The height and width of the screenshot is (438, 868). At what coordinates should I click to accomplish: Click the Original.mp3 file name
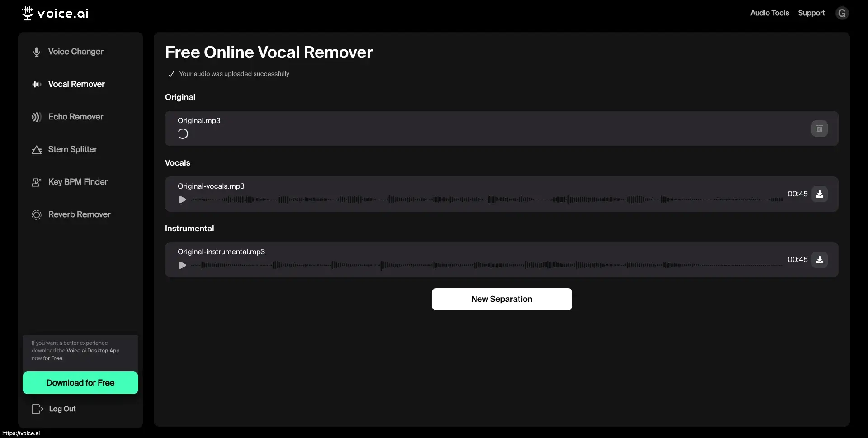[x=199, y=121]
